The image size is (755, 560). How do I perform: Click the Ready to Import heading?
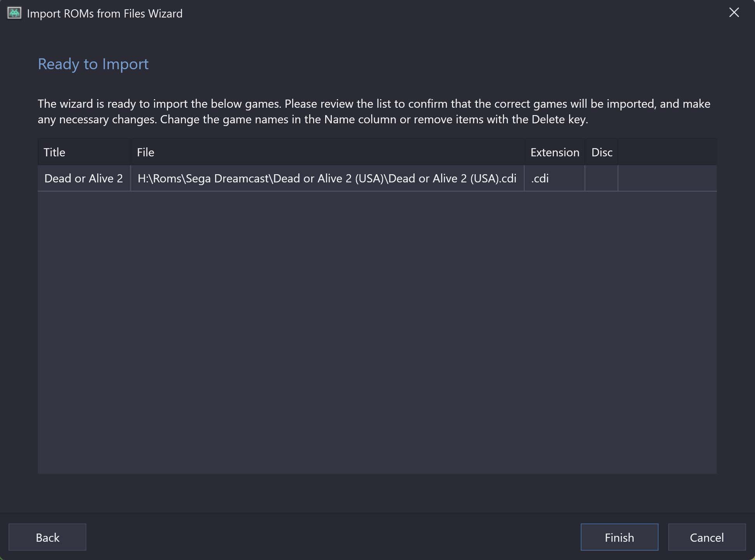tap(93, 64)
